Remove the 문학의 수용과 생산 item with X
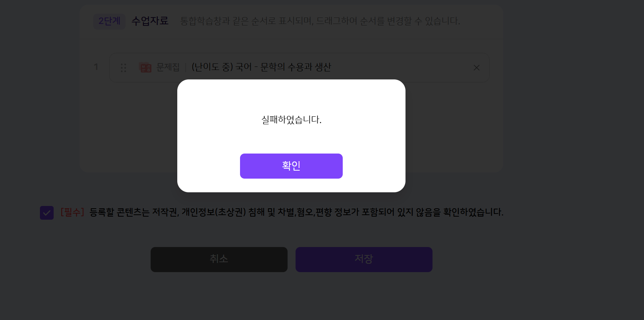The height and width of the screenshot is (320, 644). coord(476,68)
